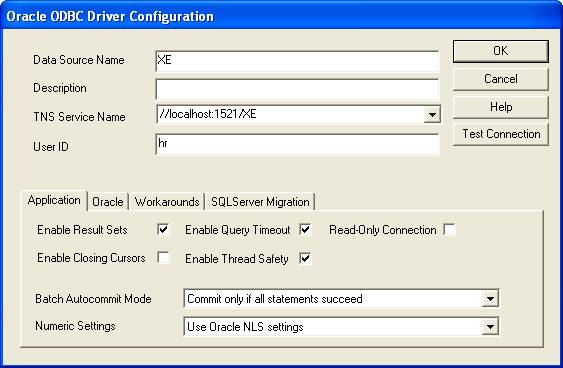Click the 'Data Source Name' label

pos(79,60)
